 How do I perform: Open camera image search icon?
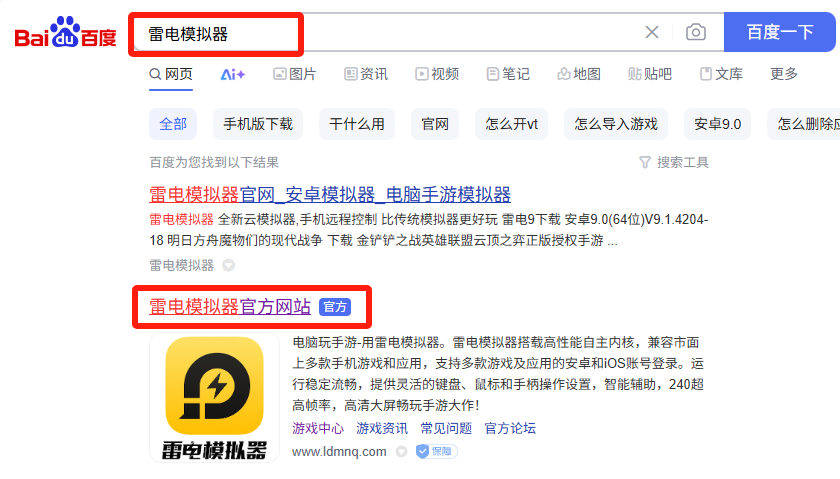[695, 32]
